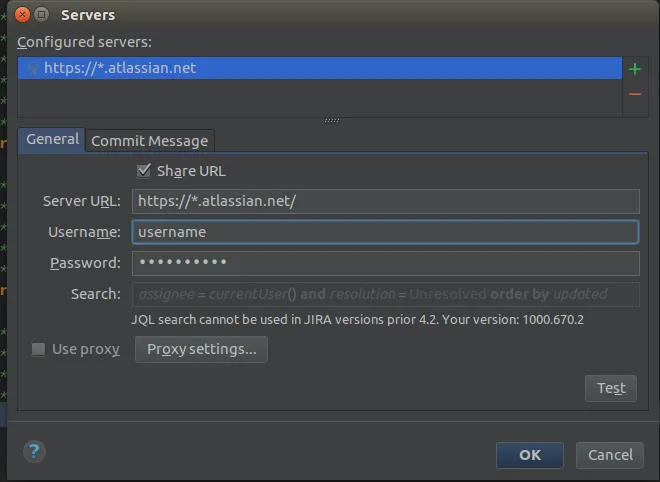
Task: Focus the Username input field
Action: coord(385,232)
